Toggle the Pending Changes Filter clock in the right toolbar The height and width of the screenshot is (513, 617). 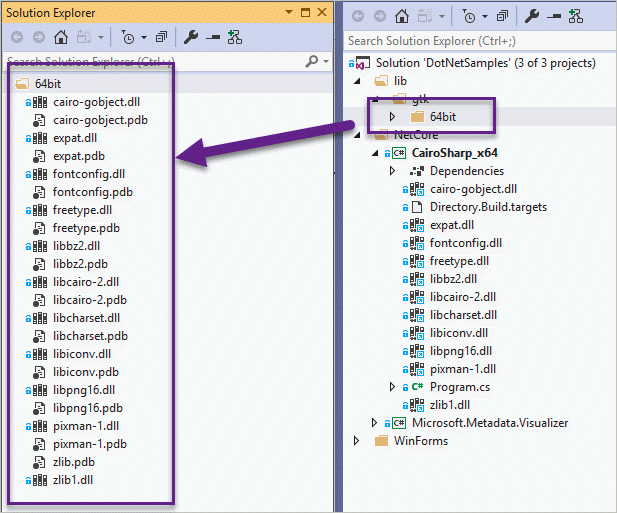tap(468, 16)
